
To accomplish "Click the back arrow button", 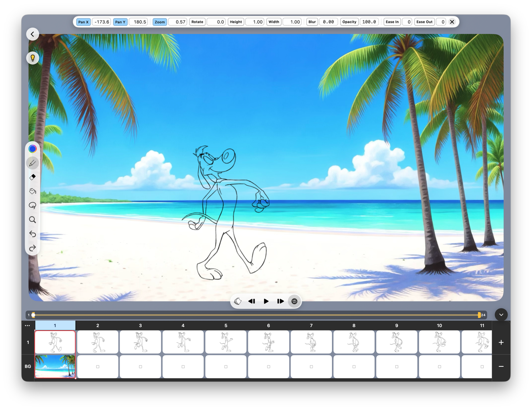I will (33, 34).
